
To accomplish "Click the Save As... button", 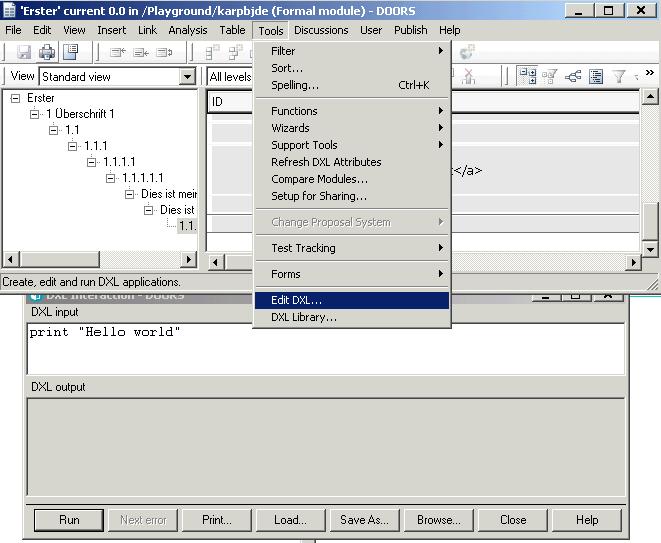I will [365, 520].
